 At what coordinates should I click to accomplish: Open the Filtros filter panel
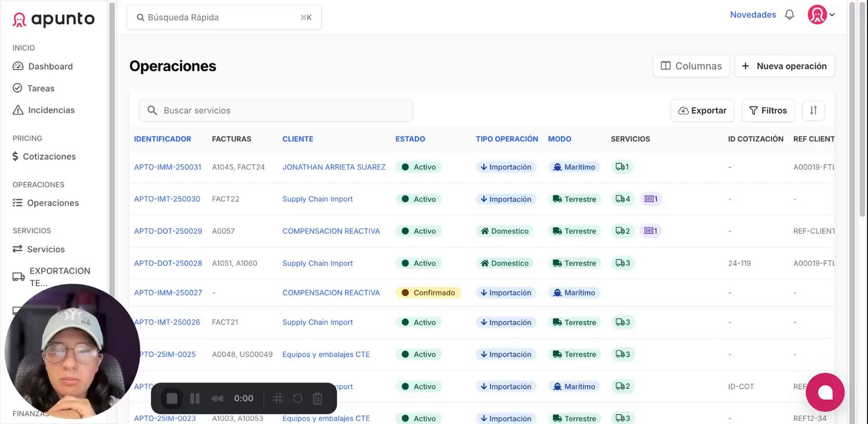click(x=768, y=110)
